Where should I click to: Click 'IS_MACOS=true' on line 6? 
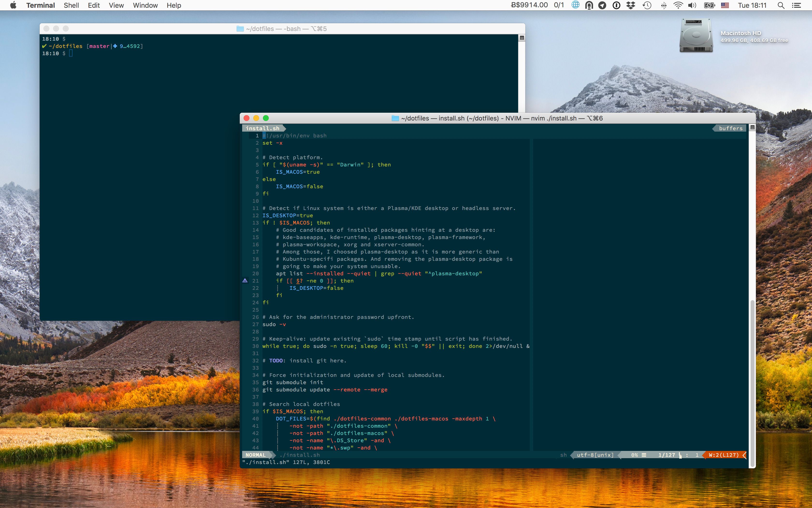click(x=298, y=172)
